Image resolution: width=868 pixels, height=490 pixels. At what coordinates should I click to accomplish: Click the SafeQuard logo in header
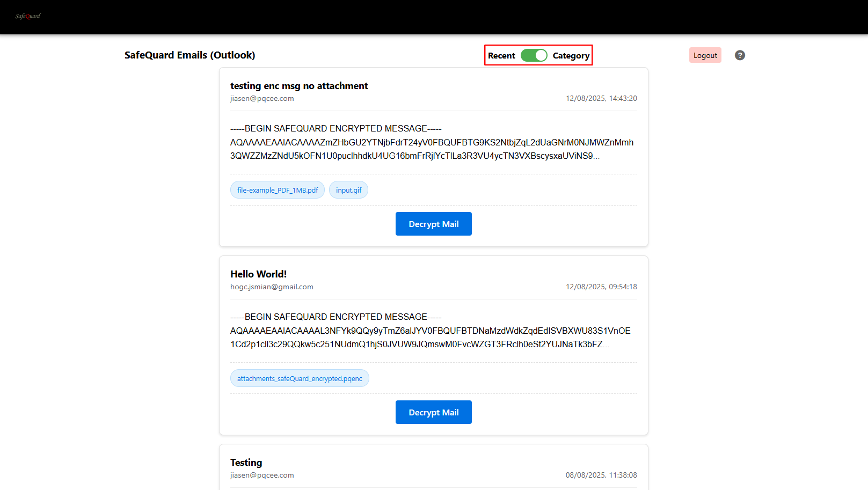click(28, 16)
